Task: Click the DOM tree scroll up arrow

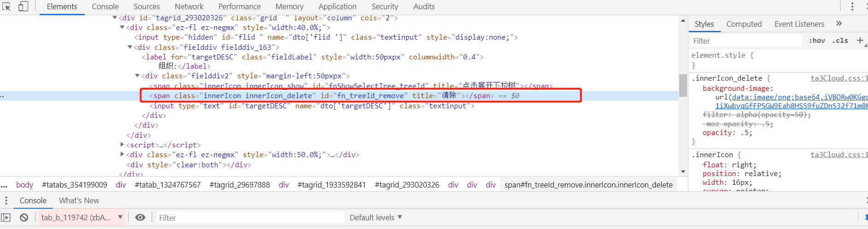Action: point(683,20)
